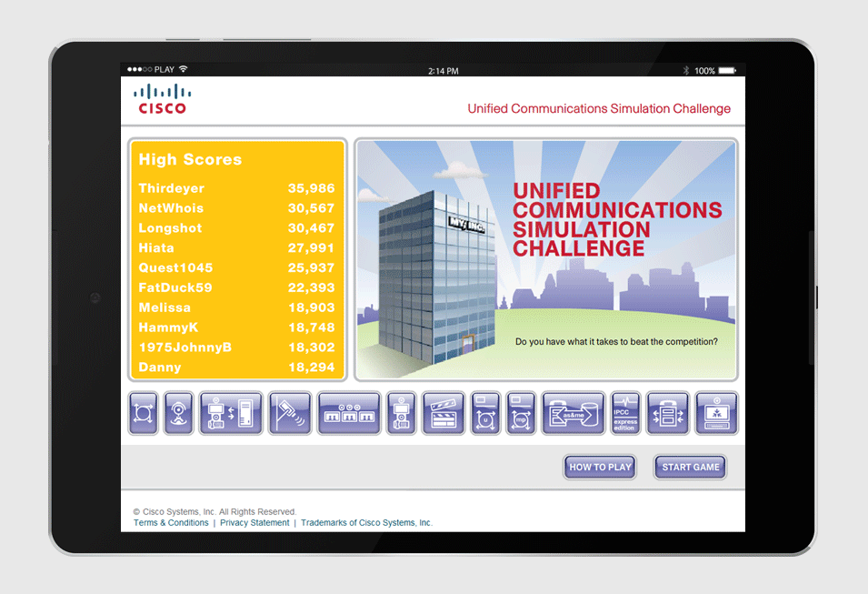Viewport: 868px width, 594px height.
Task: Click the High Scores heading
Action: click(190, 159)
